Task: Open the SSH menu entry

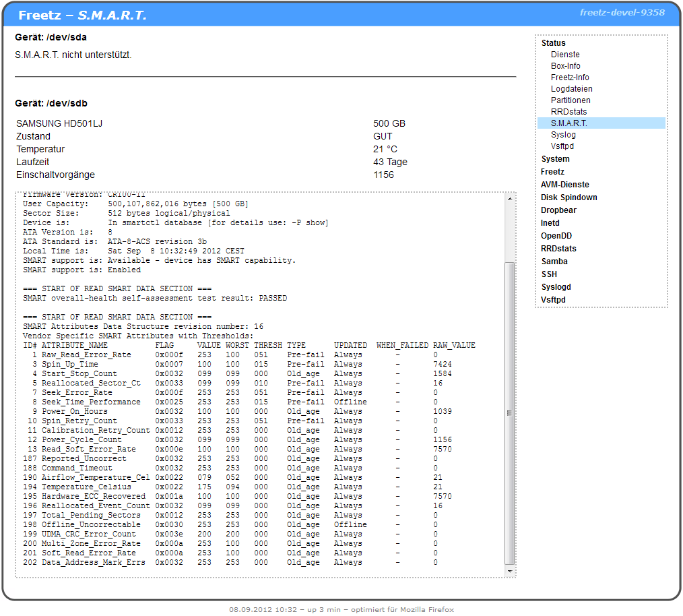Action: click(549, 274)
